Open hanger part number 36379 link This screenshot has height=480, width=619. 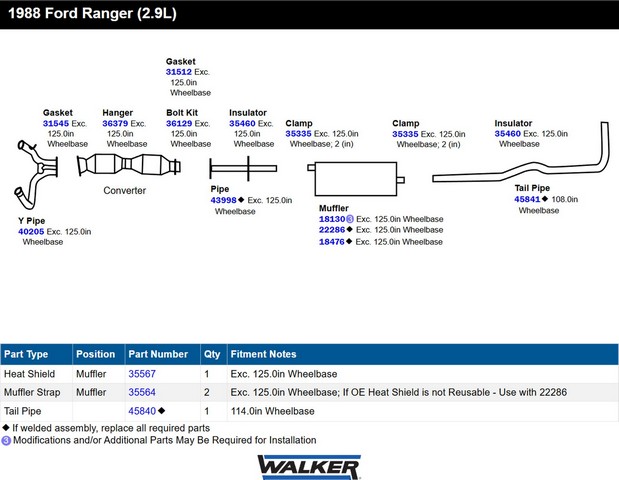click(x=115, y=124)
